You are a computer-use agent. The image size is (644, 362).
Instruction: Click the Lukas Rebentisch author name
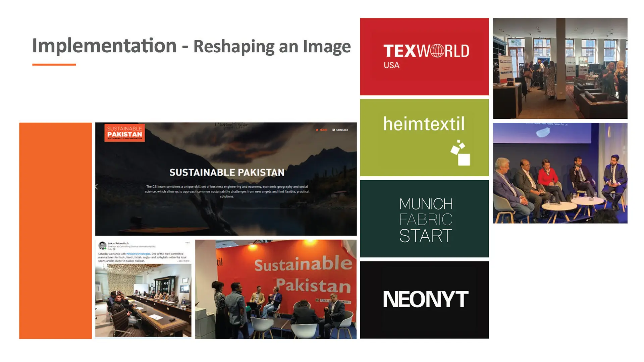(118, 243)
